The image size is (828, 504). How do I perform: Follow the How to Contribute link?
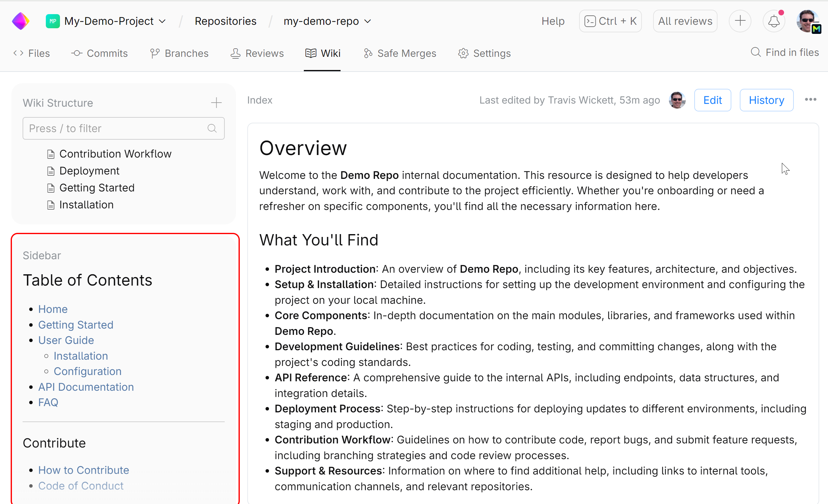pyautogui.click(x=84, y=470)
